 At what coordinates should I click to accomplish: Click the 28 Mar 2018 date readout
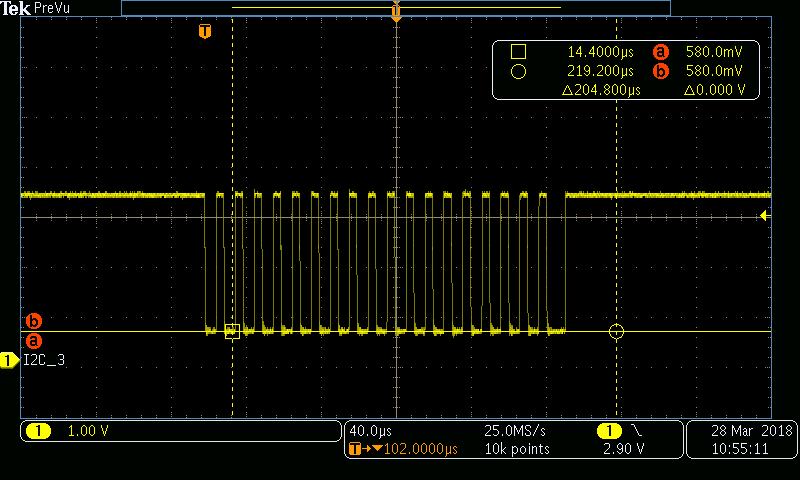tap(752, 431)
